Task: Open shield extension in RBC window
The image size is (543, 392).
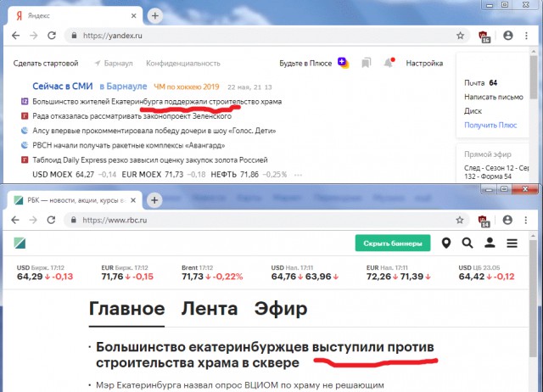Action: click(483, 221)
